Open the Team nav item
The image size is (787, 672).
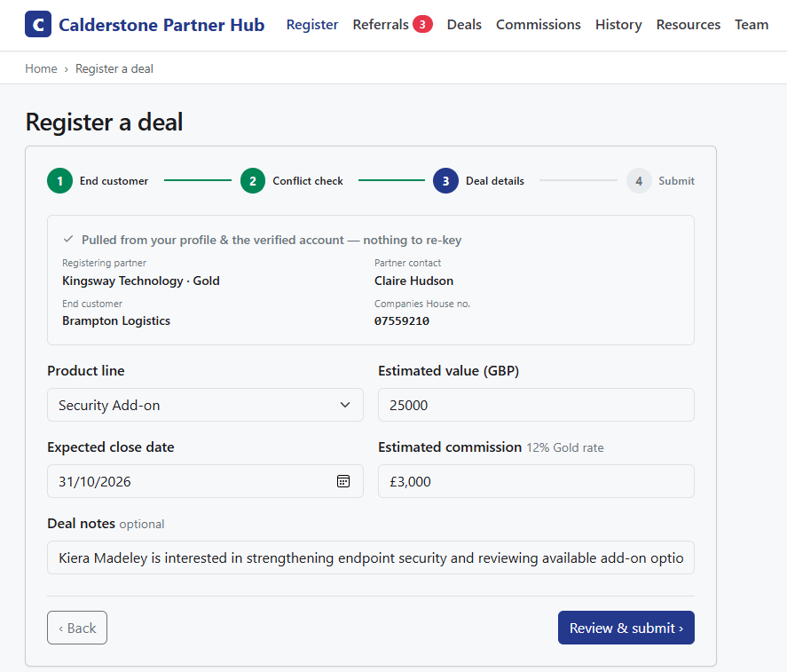752,25
